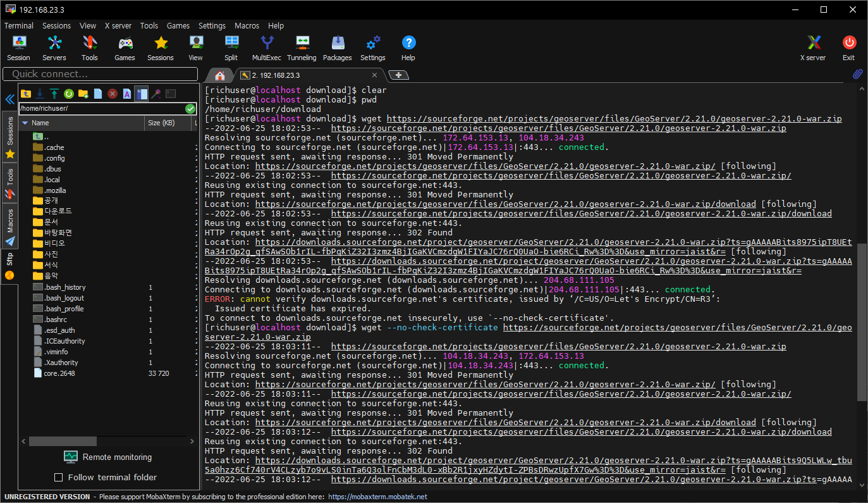
Task: Open the Macros vertical side tab
Action: pos(9,226)
